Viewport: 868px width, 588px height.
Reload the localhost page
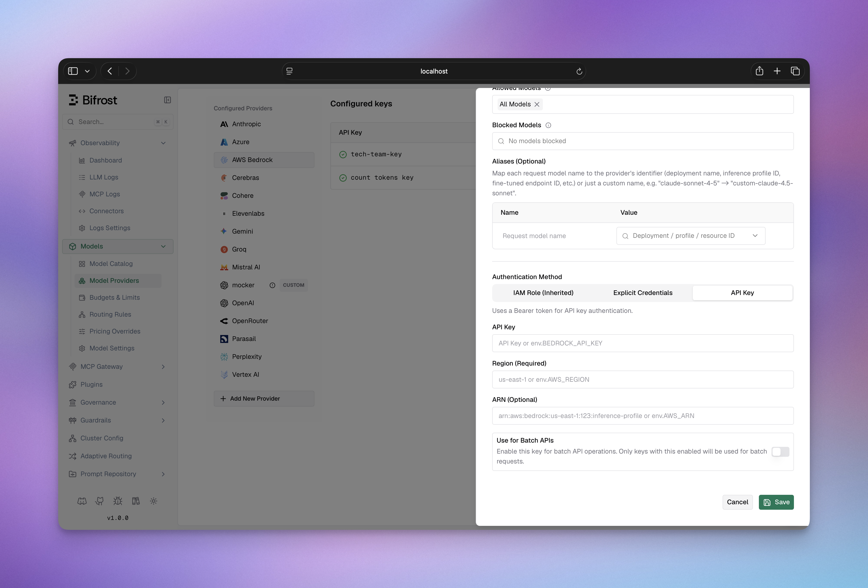(x=579, y=71)
